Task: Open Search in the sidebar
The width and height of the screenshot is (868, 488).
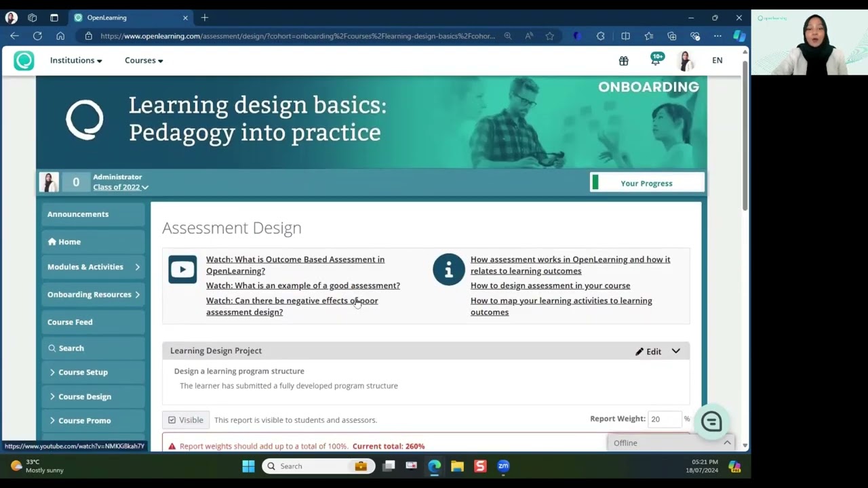Action: [x=94, y=348]
